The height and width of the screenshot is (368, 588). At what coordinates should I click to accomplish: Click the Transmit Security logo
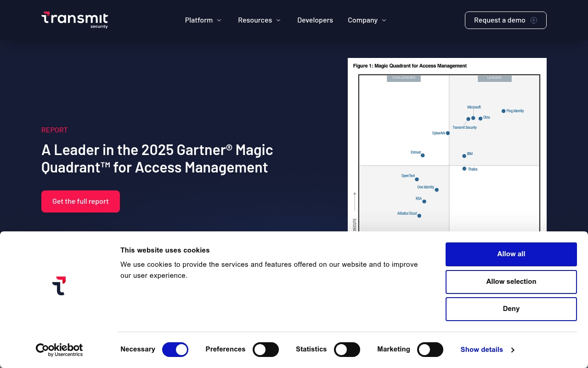(74, 20)
